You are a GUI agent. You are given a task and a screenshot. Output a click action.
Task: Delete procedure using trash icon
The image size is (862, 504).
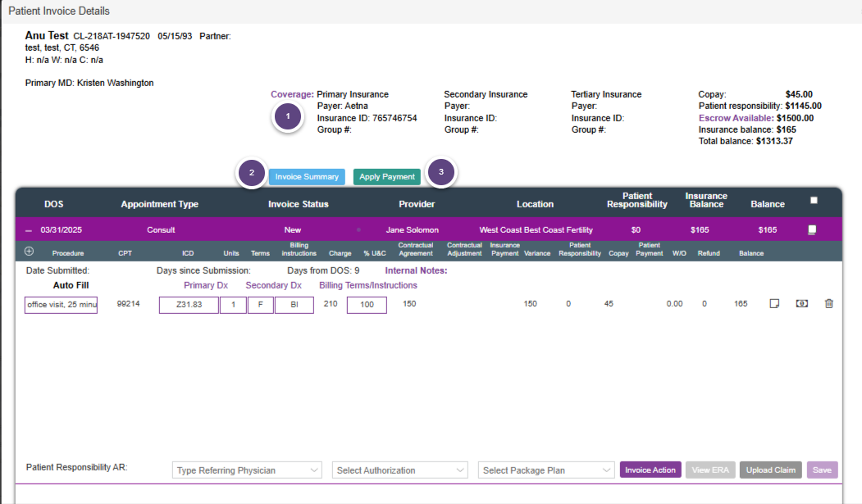[x=828, y=304]
